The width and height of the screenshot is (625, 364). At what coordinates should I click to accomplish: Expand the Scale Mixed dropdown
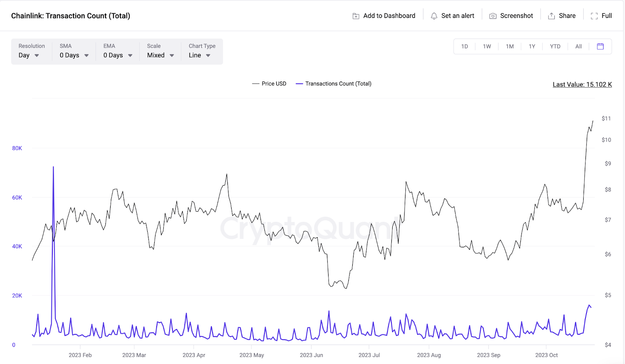pos(161,51)
